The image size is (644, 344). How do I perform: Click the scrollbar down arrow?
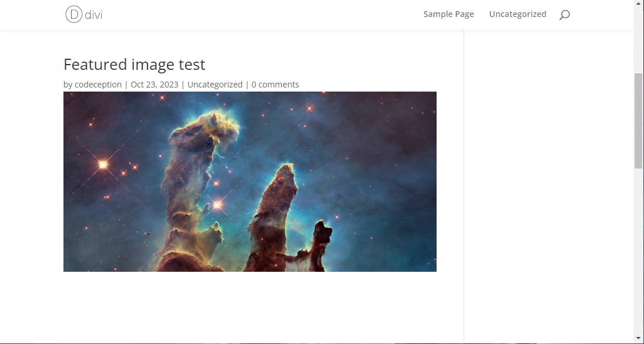tap(638, 338)
